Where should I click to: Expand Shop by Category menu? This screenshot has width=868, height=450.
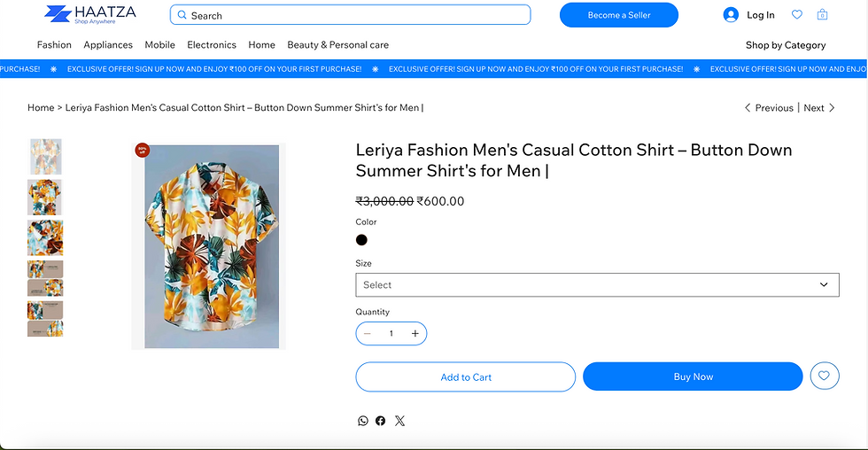pos(785,45)
